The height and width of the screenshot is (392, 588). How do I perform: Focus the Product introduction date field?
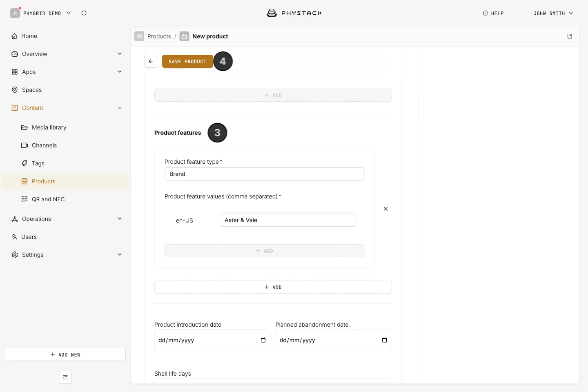[212, 340]
